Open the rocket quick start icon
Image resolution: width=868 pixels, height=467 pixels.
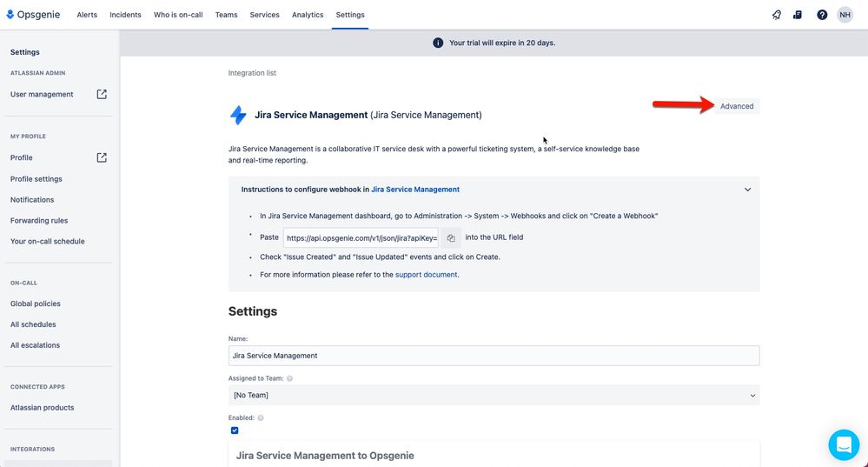[777, 15]
